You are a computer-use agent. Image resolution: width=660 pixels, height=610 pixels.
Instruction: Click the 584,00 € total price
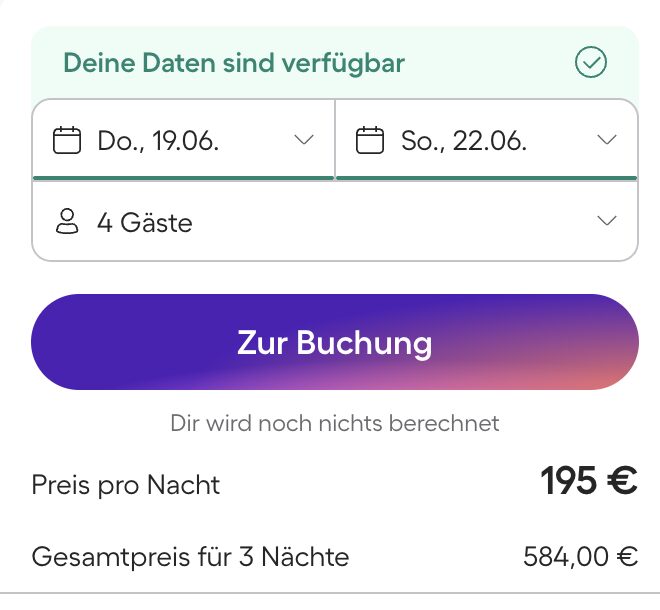[x=580, y=557]
